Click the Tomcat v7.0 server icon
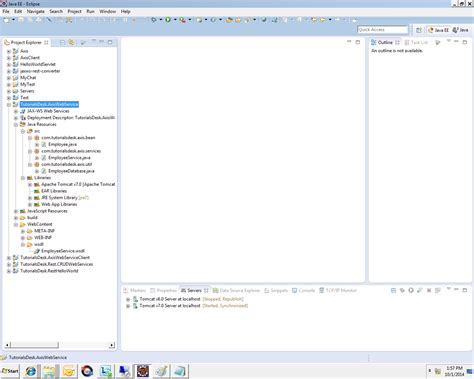Screen dimensions: 474x379 click(135, 306)
